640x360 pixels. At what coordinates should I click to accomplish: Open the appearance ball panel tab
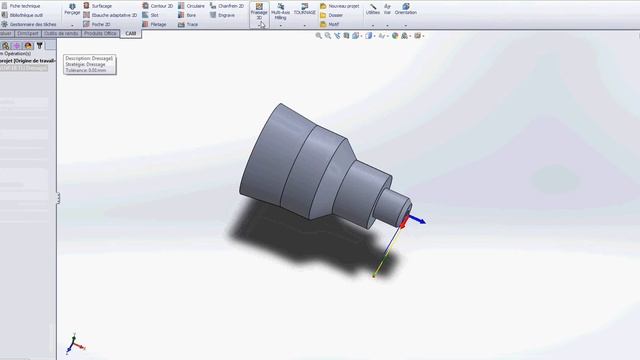(28, 46)
